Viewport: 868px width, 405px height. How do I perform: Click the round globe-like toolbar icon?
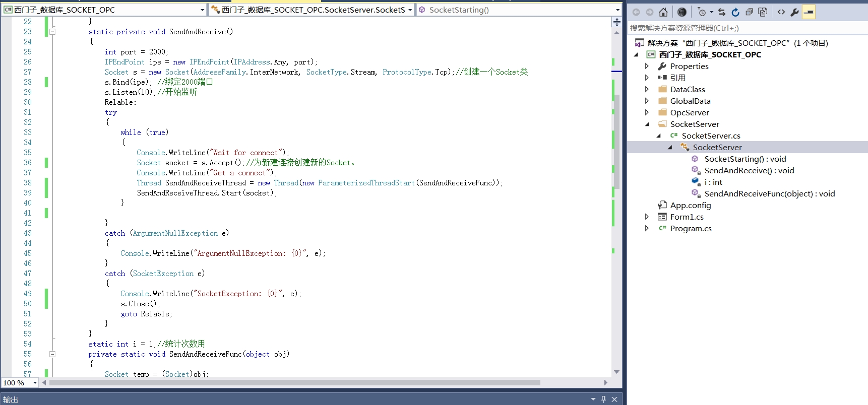coord(681,12)
